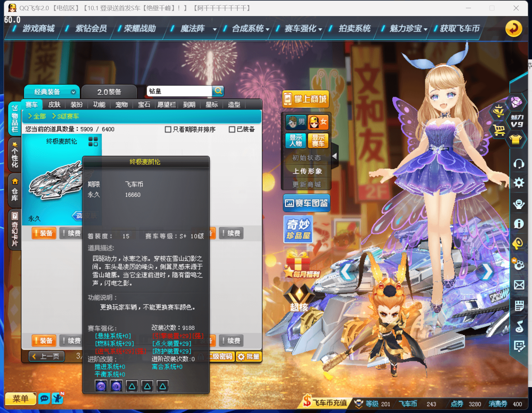Open the 紫钻会员 menu
The width and height of the screenshot is (532, 413).
pos(91,28)
